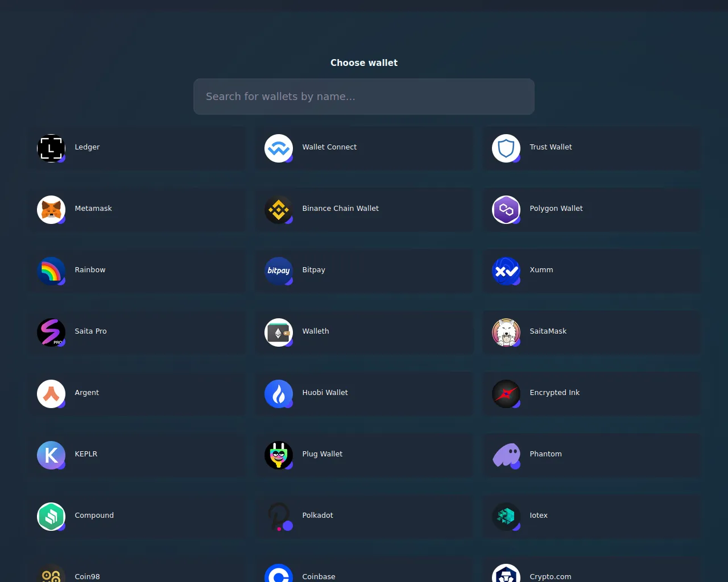Image resolution: width=728 pixels, height=582 pixels.
Task: Click the KEPLR label
Action: point(86,454)
